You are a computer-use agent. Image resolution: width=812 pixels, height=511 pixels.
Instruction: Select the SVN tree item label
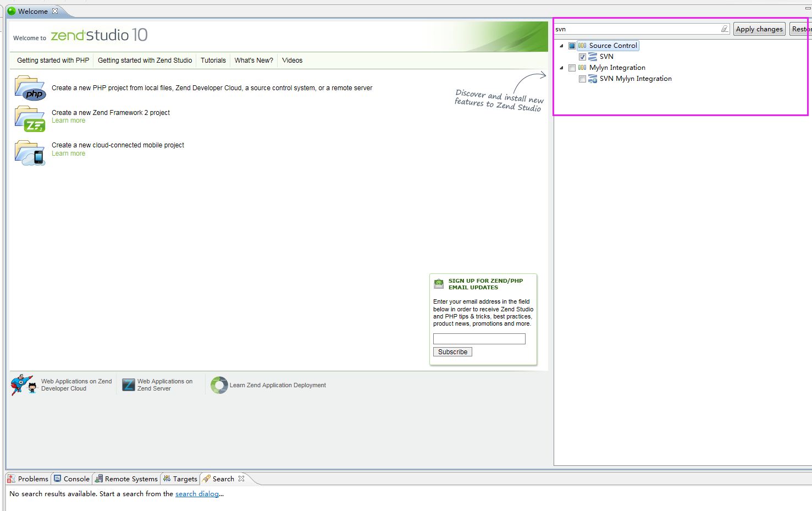click(606, 57)
